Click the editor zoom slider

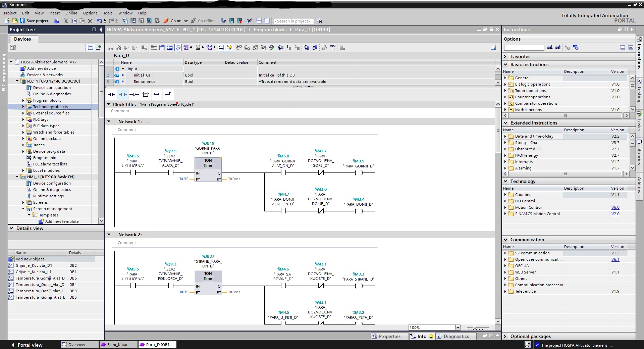pos(475,328)
